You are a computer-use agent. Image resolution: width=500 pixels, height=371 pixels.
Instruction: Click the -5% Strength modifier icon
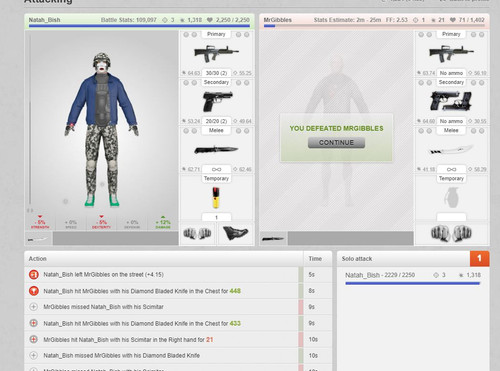click(x=40, y=222)
